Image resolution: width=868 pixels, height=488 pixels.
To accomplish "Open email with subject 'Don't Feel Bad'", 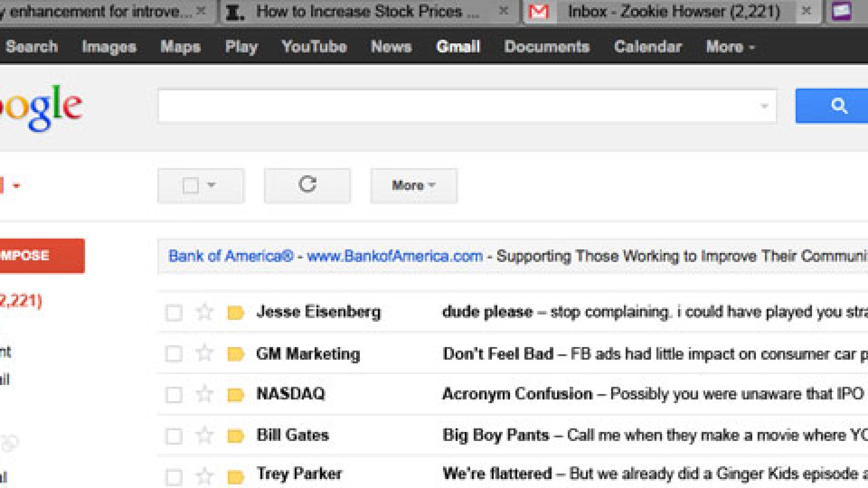I will click(x=498, y=353).
